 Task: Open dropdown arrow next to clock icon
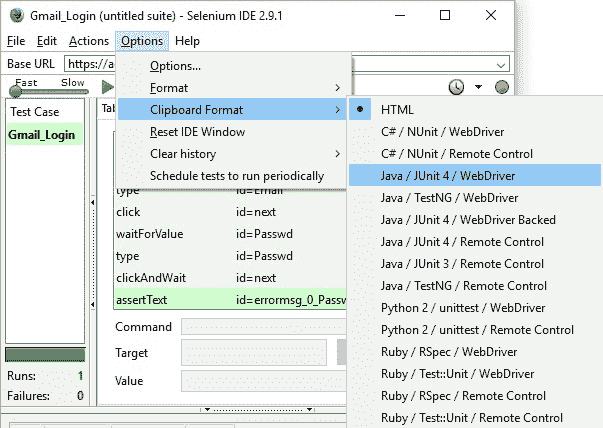click(478, 87)
